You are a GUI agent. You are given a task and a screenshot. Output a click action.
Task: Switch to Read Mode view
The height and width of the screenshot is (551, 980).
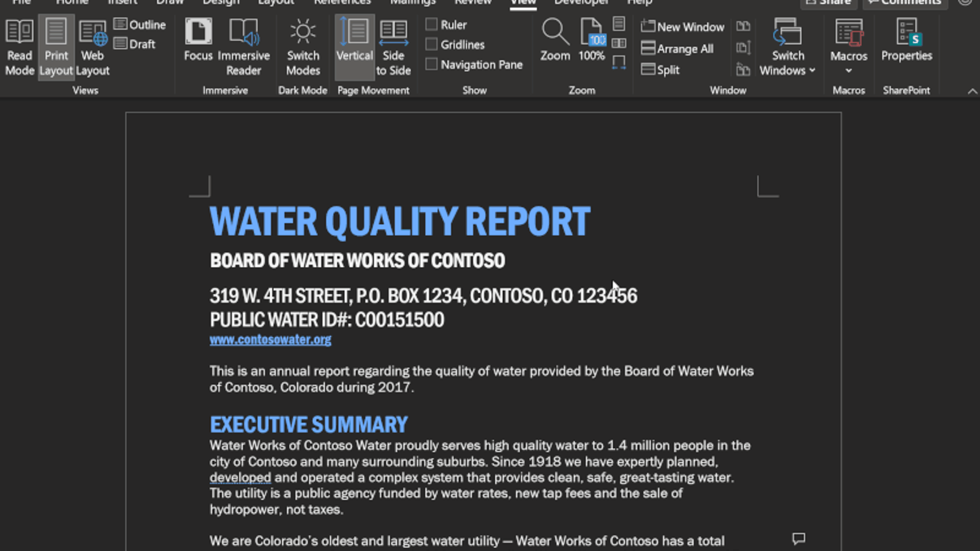pyautogui.click(x=20, y=48)
